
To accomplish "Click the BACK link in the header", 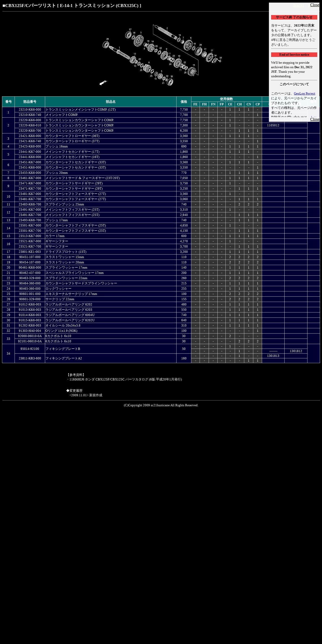I will click(298, 6).
